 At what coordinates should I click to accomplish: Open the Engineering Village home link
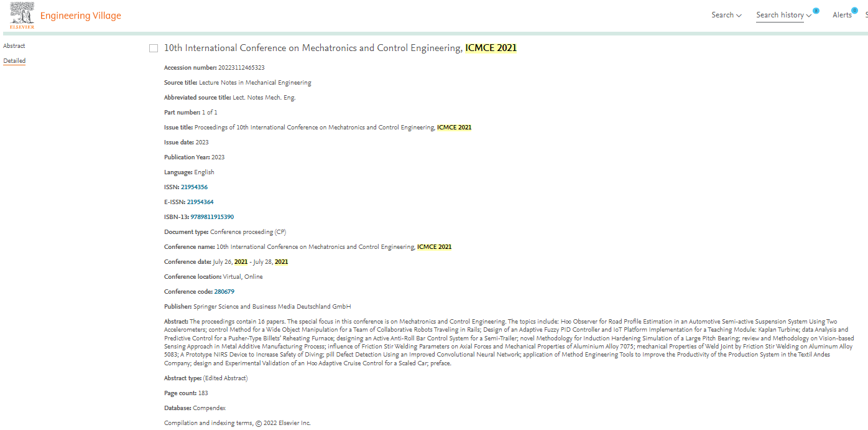point(81,16)
